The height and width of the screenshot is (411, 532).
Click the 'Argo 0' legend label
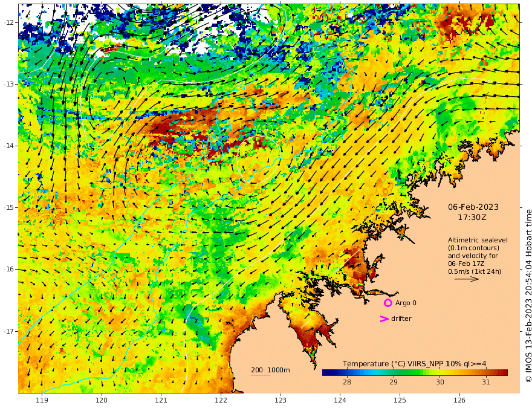click(406, 303)
